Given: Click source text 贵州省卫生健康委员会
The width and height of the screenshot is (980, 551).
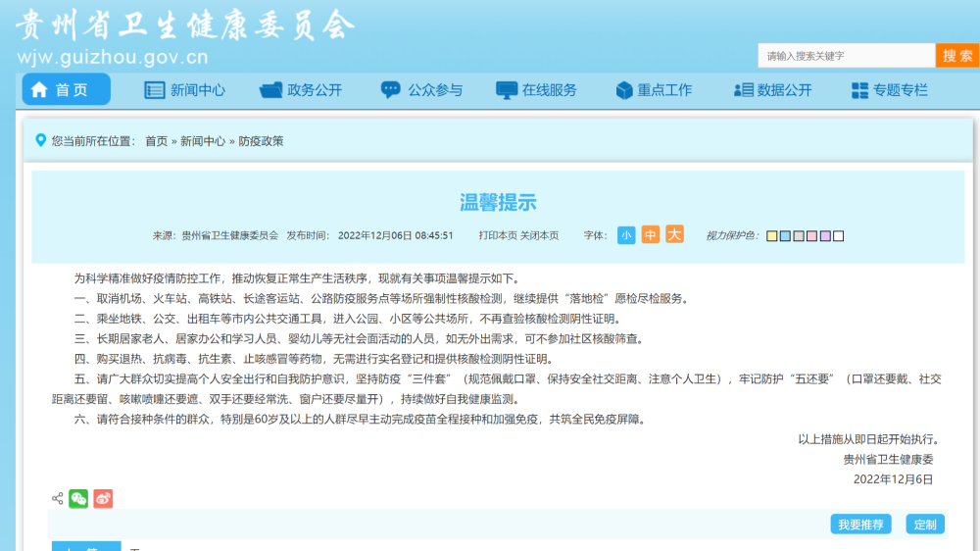Looking at the screenshot, I should (230, 235).
